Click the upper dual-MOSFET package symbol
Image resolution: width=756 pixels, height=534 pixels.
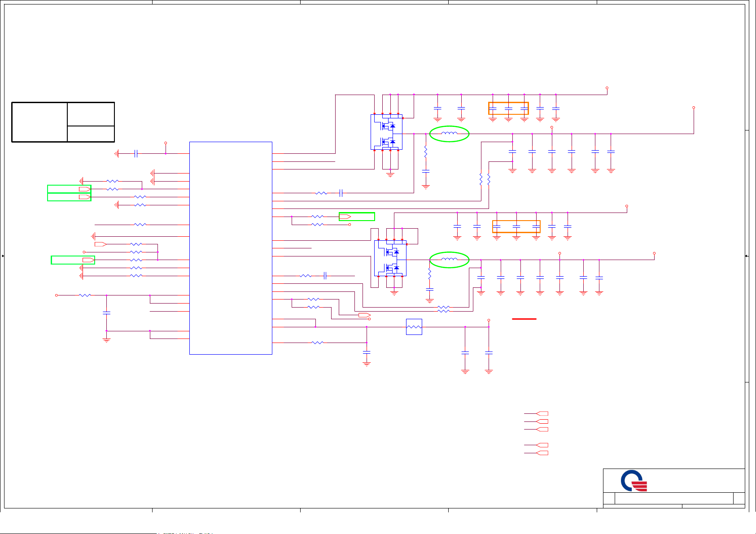click(x=386, y=132)
